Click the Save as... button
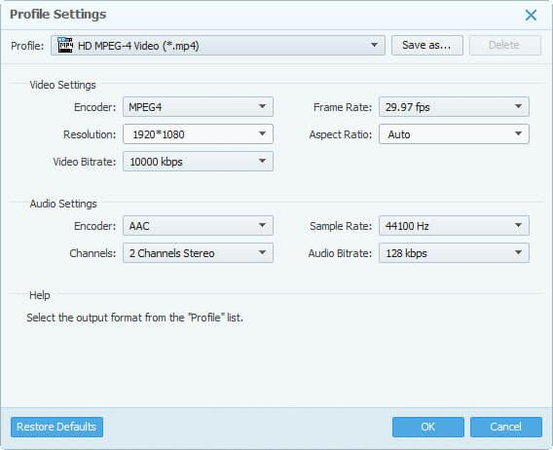 [427, 45]
